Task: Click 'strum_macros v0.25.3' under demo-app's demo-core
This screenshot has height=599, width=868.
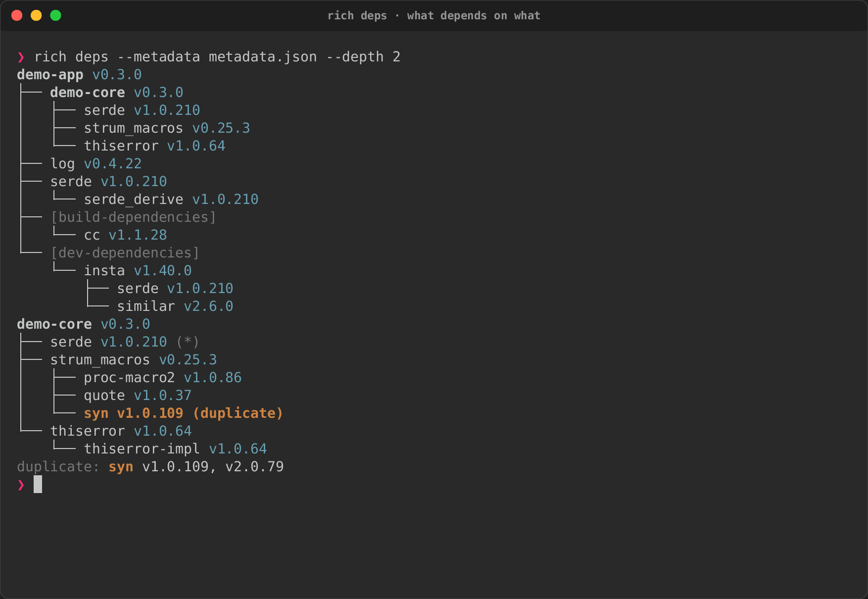Action: [167, 128]
